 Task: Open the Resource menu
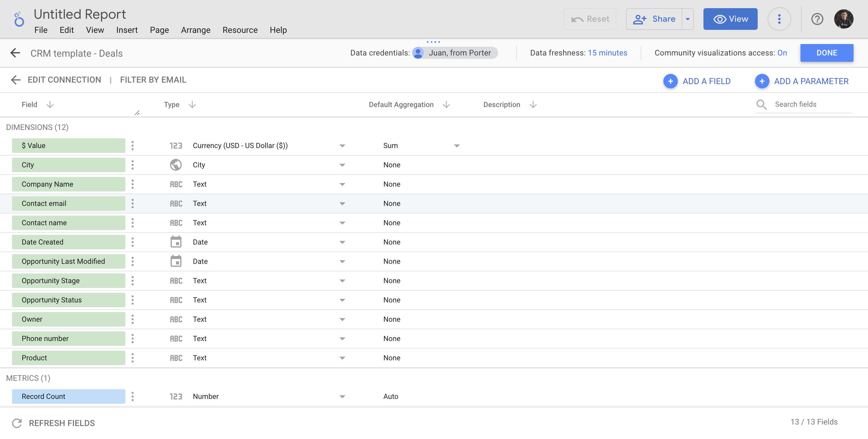tap(240, 30)
